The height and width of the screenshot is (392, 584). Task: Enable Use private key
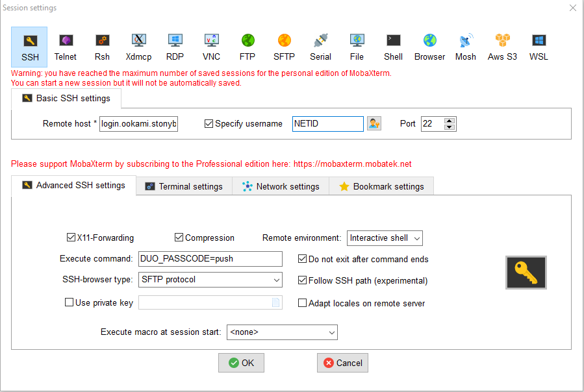(x=69, y=302)
